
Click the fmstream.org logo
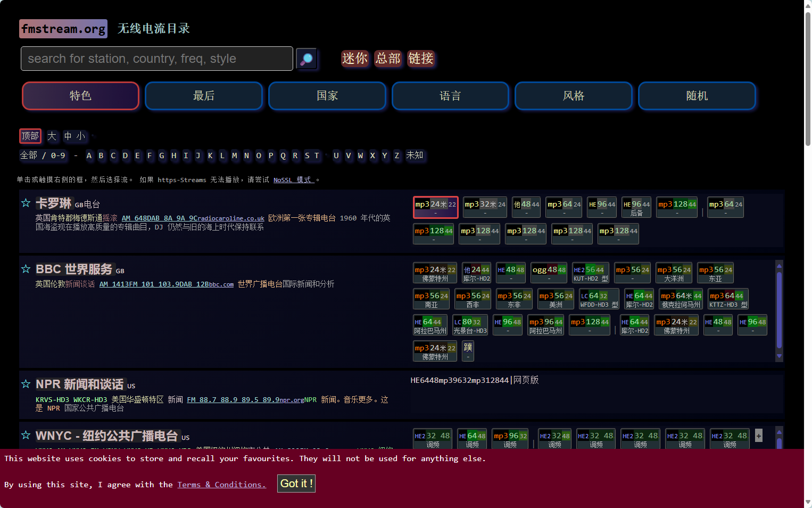tap(63, 29)
